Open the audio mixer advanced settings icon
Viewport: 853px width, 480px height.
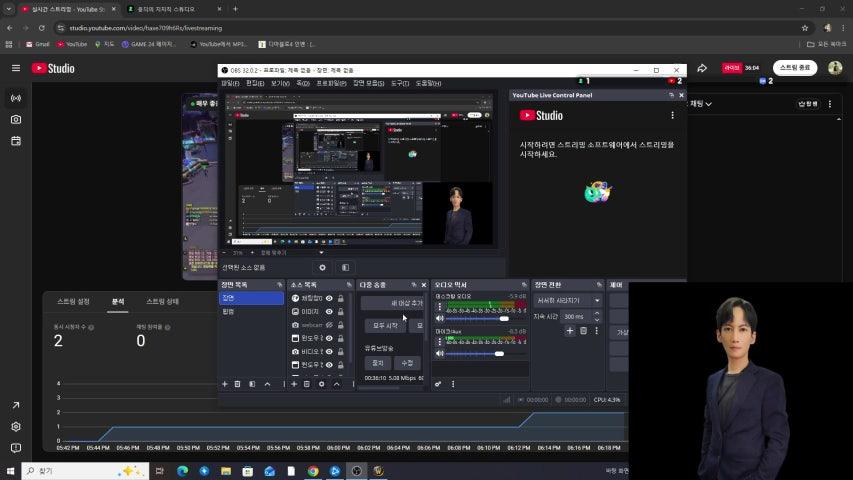(439, 384)
